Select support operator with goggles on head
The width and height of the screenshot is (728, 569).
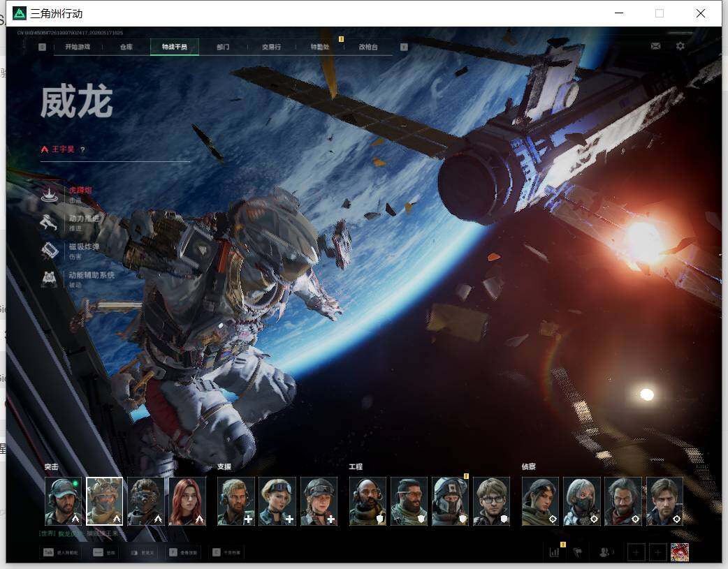277,501
